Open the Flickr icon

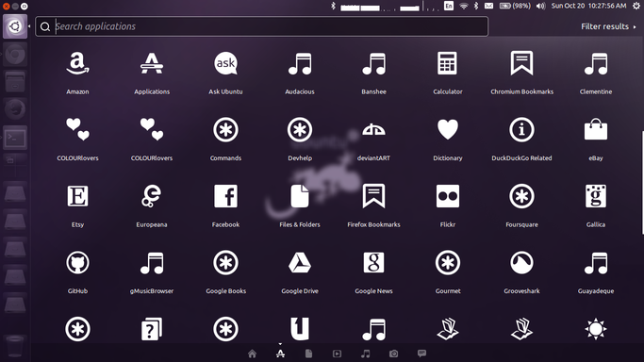[447, 196]
